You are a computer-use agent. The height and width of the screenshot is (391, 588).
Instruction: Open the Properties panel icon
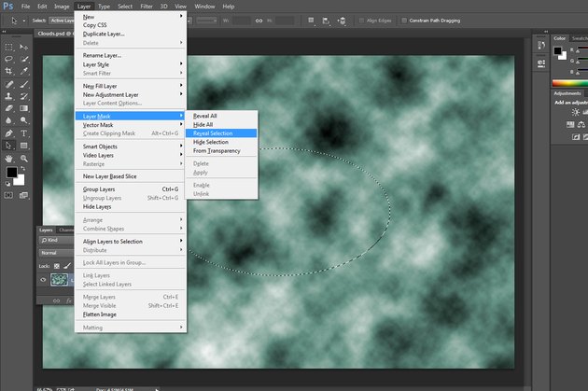click(x=541, y=63)
